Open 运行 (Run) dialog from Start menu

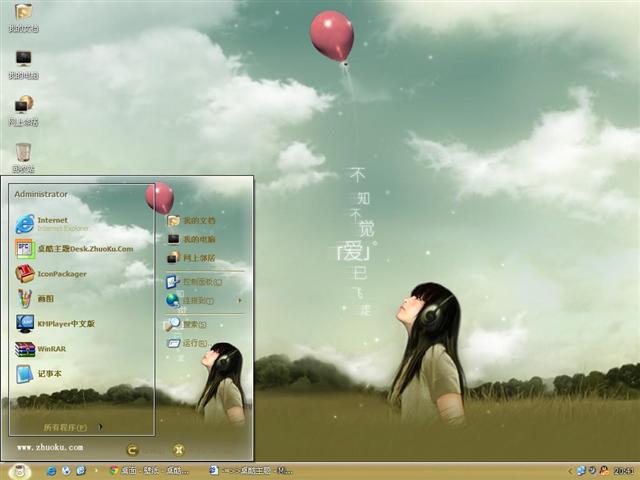[188, 343]
